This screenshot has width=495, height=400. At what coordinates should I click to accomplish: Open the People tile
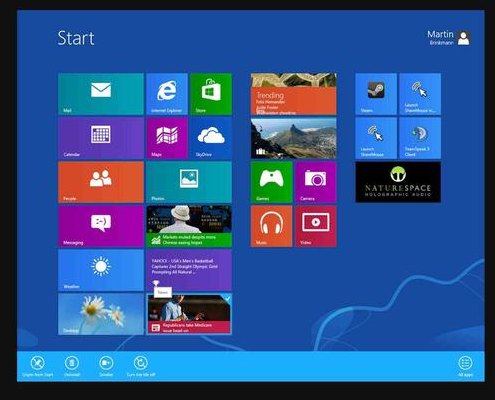click(101, 182)
